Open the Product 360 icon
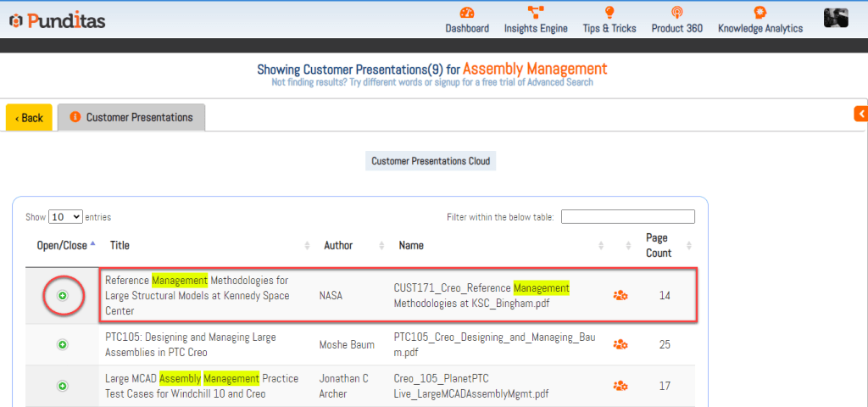This screenshot has width=868, height=407. click(x=676, y=13)
